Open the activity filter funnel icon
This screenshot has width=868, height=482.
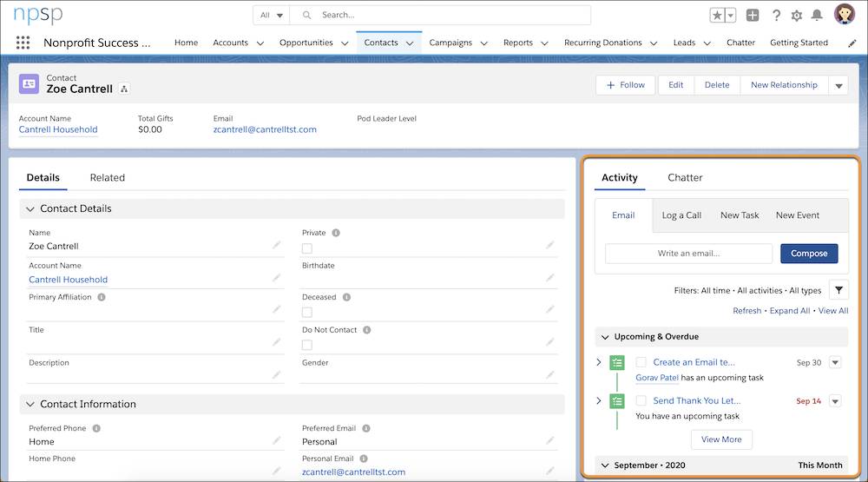click(838, 290)
